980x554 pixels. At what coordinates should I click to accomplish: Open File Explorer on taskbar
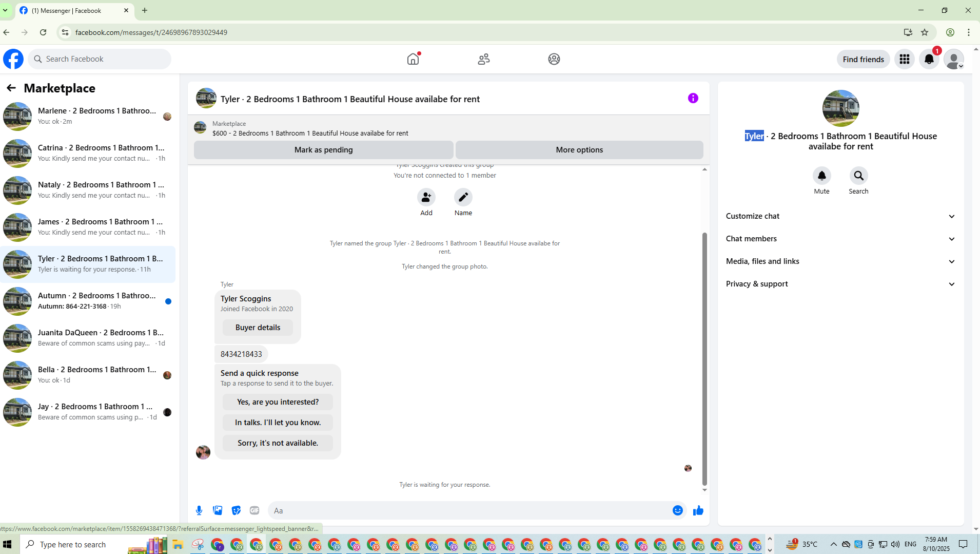pos(178,544)
